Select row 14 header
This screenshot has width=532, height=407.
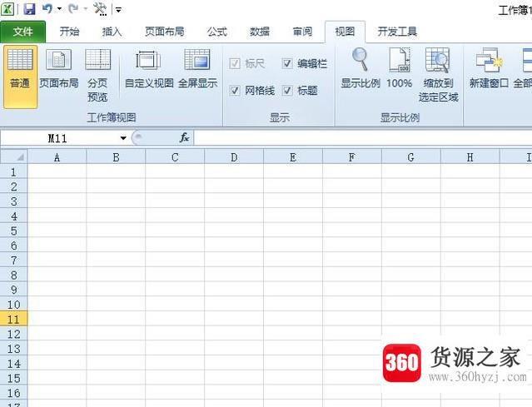click(13, 364)
